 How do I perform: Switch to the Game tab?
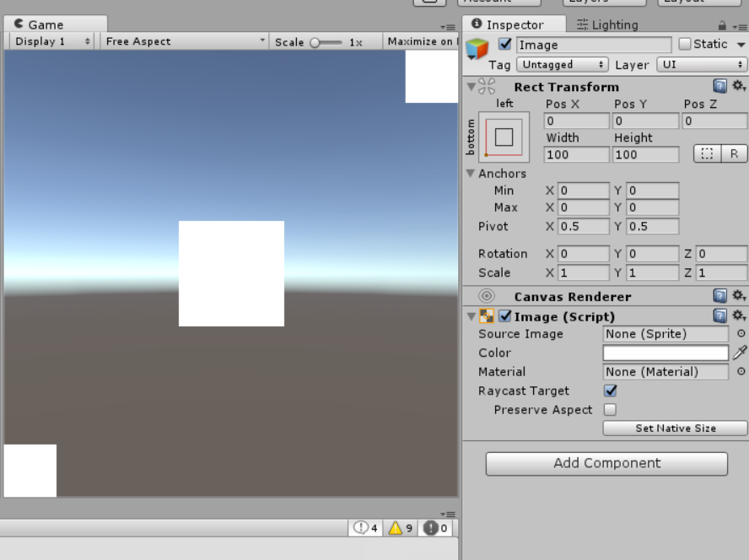click(55, 24)
